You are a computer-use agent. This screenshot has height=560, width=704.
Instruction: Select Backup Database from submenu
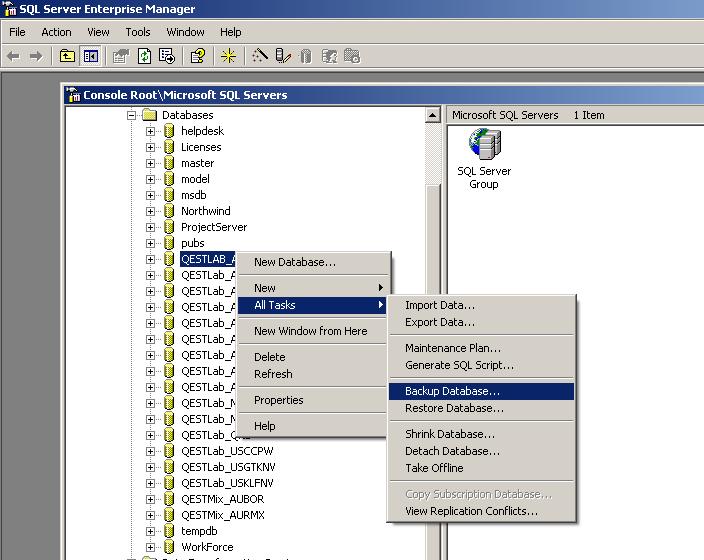pos(452,391)
